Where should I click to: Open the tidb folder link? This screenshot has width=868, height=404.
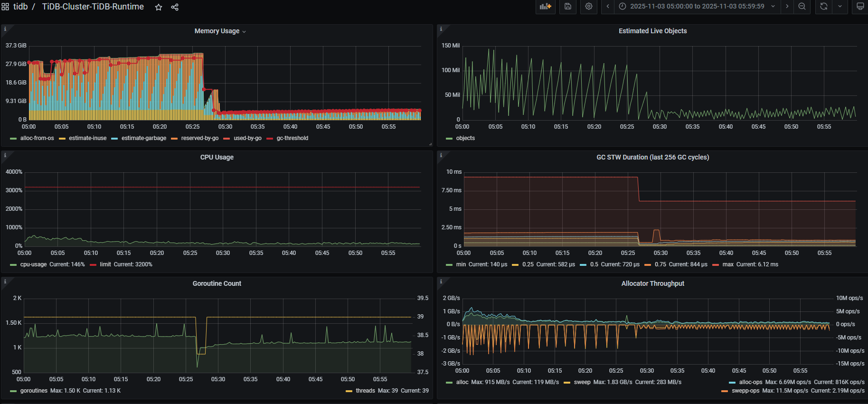click(x=20, y=7)
